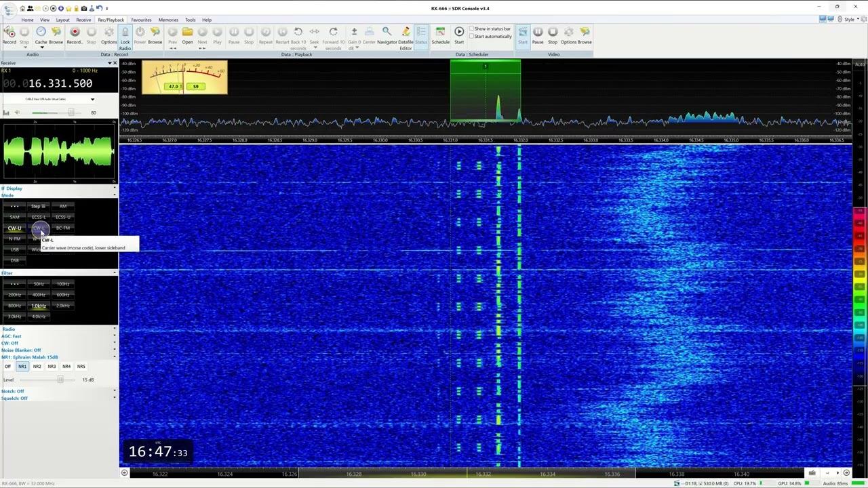
Task: Browse video recordings in Video group
Action: click(585, 35)
